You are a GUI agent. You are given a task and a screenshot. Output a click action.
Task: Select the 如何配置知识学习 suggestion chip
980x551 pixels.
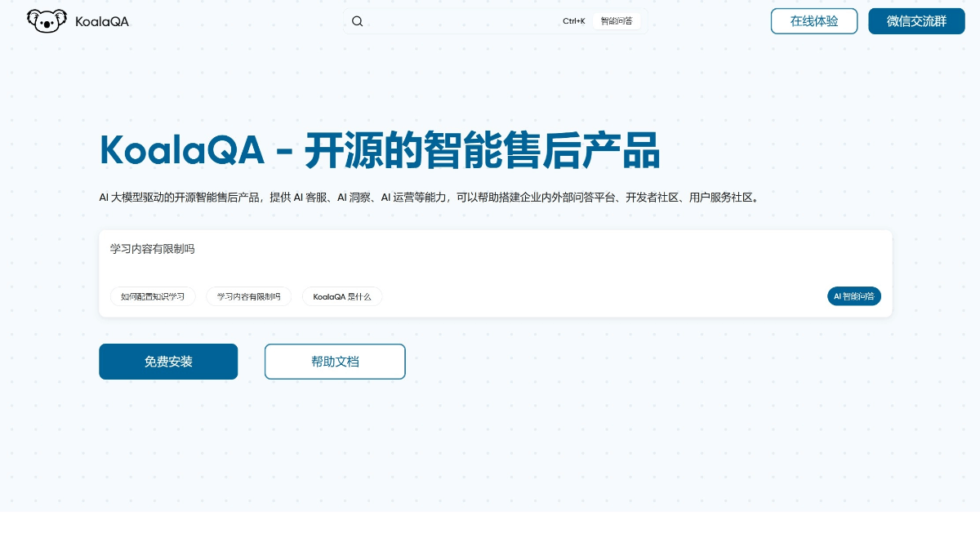153,296
